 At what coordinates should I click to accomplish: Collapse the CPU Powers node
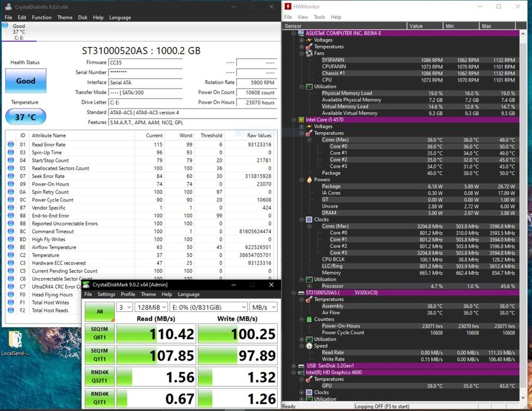click(301, 180)
